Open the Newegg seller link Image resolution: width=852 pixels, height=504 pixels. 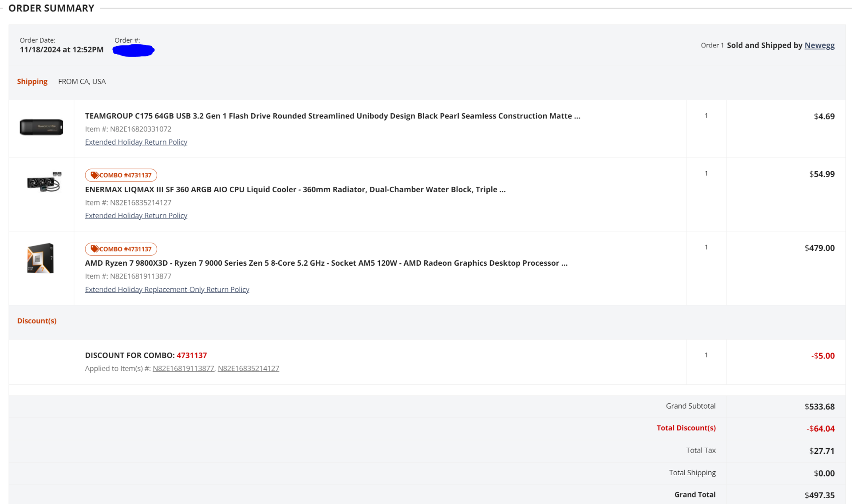click(819, 45)
